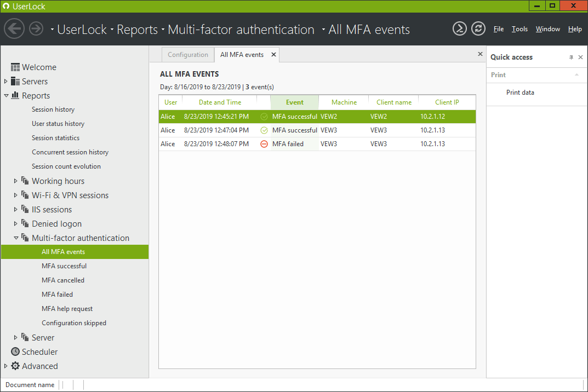Click the Reports bar chart icon
This screenshot has height=392, width=588.
click(15, 95)
